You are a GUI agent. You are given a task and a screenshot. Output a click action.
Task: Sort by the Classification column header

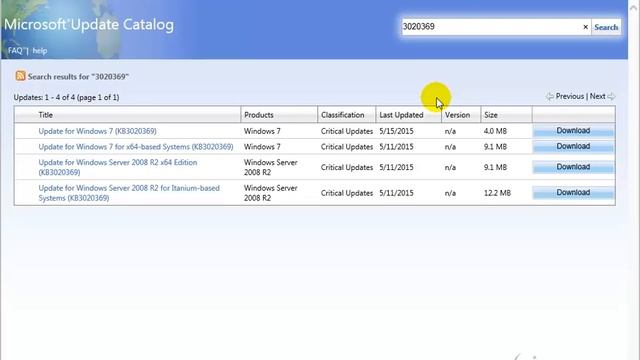(342, 115)
